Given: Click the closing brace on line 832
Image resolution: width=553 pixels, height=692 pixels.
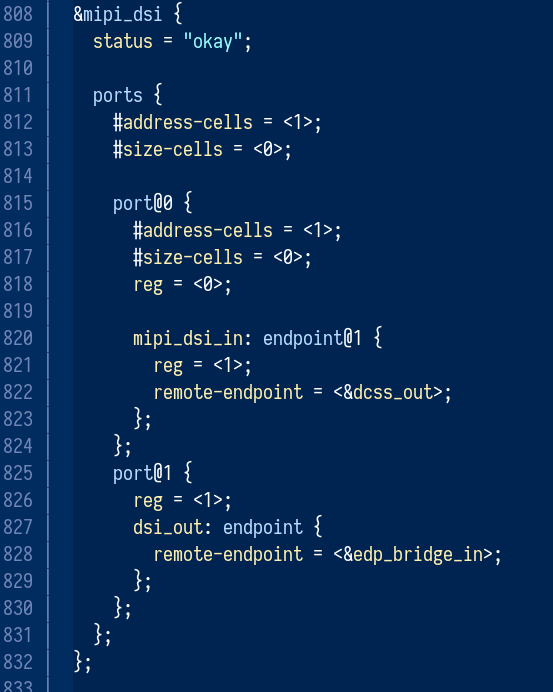Looking at the screenshot, I should (x=78, y=662).
